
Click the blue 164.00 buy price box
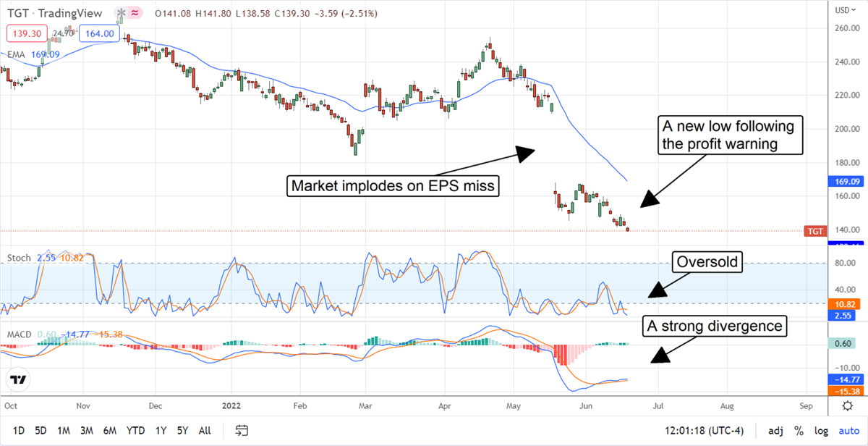98,33
